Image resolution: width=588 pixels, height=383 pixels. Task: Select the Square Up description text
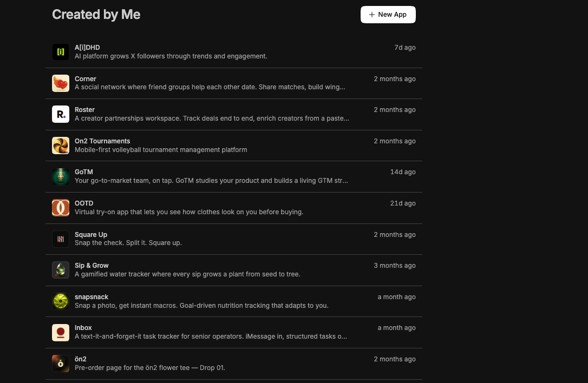tap(128, 243)
